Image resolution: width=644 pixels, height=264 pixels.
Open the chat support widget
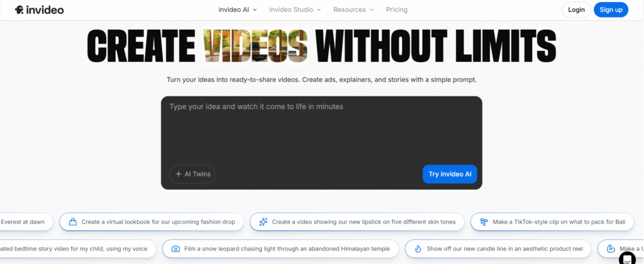tap(627, 259)
